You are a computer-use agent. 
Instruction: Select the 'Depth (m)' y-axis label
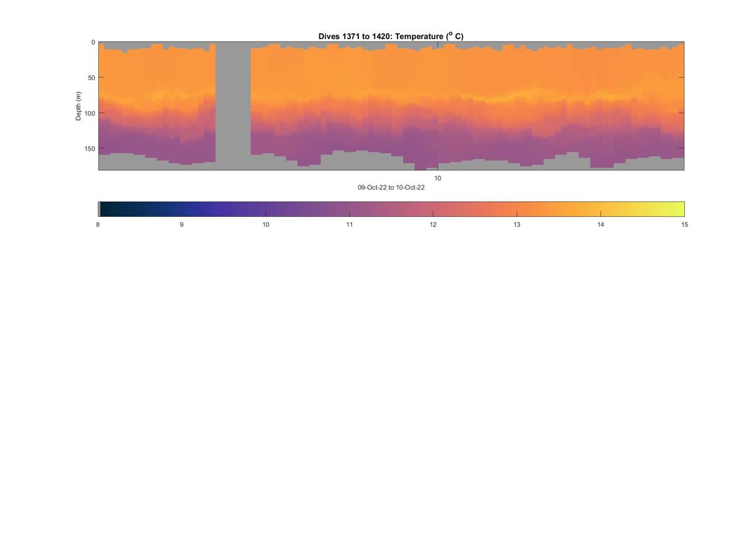pyautogui.click(x=79, y=106)
